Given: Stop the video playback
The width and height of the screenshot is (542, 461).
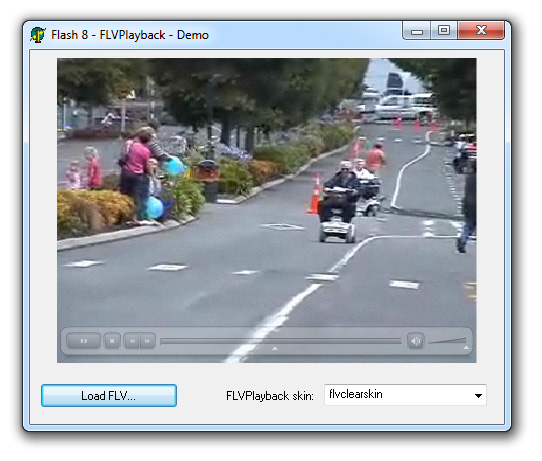Looking at the screenshot, I should [x=112, y=341].
